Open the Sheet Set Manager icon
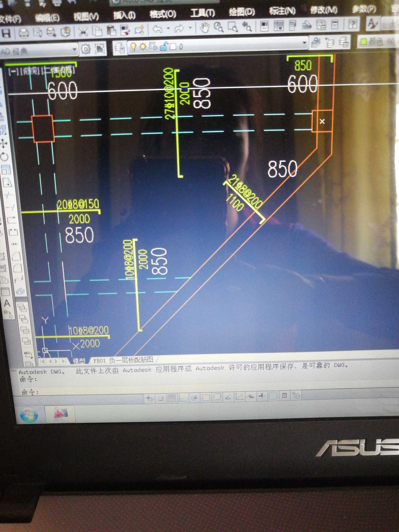This screenshot has height=532, width=399. pos(307,25)
